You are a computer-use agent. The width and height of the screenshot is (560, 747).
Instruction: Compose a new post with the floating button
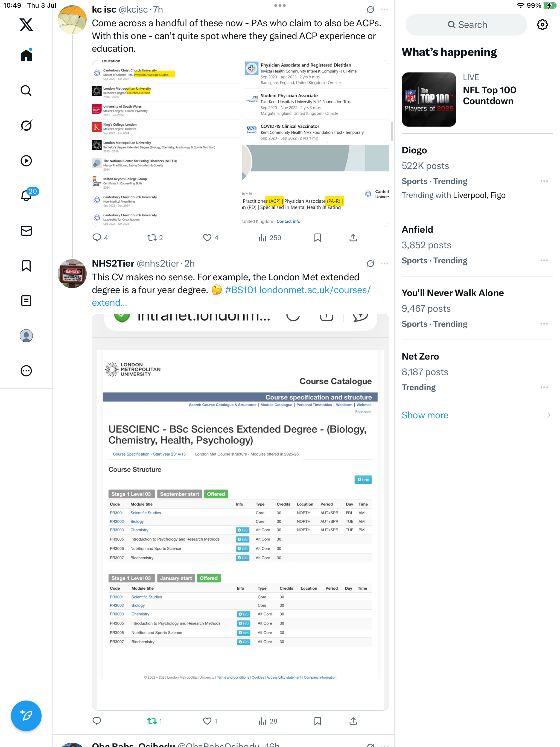[x=26, y=716]
